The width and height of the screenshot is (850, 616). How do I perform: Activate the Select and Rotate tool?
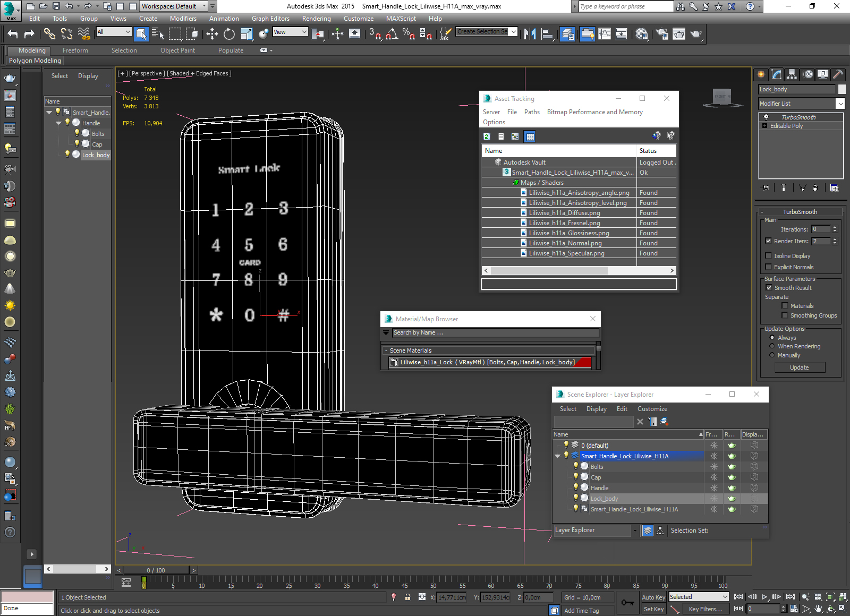tap(229, 34)
